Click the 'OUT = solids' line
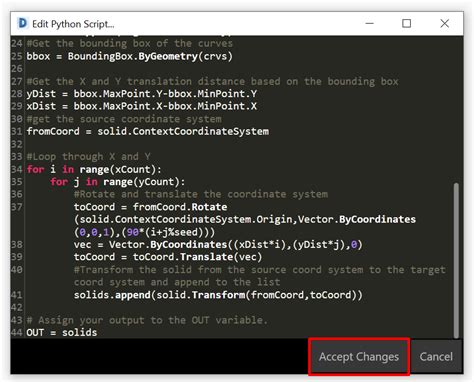 [x=62, y=332]
